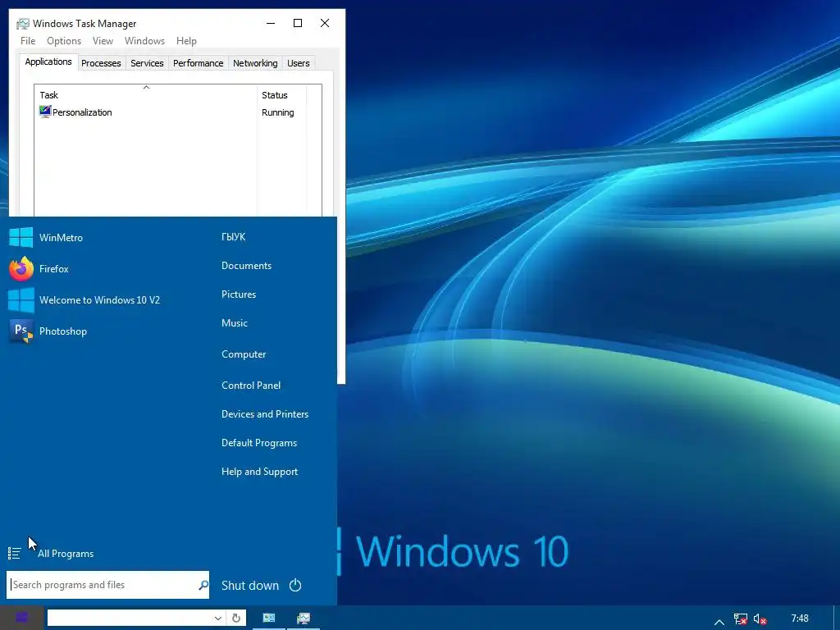The width and height of the screenshot is (840, 630).
Task: Click the Task Manager title bar icon
Action: [22, 24]
